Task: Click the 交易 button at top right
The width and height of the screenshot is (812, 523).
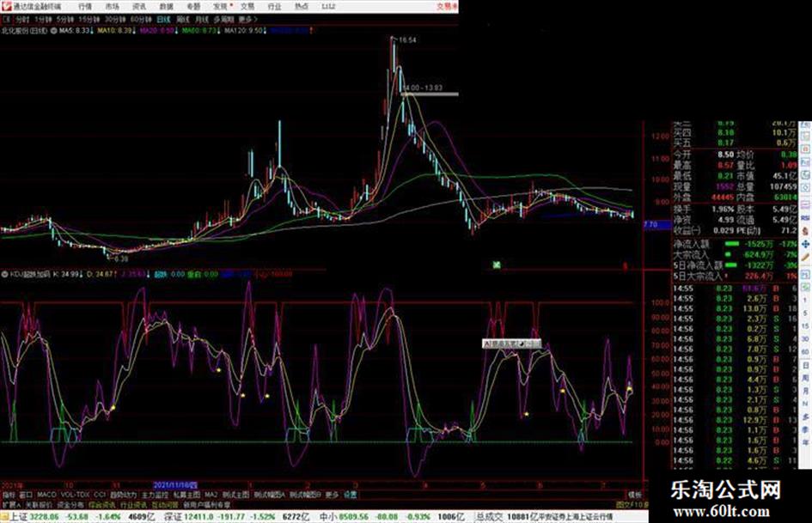Action: (447, 6)
